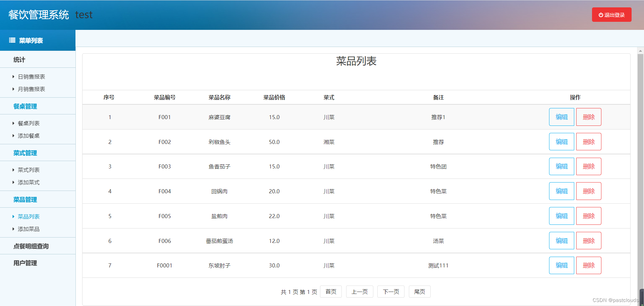Viewport: 644px width, 306px height.
Task: Select the 菜品管理 sidebar section
Action: pos(25,200)
